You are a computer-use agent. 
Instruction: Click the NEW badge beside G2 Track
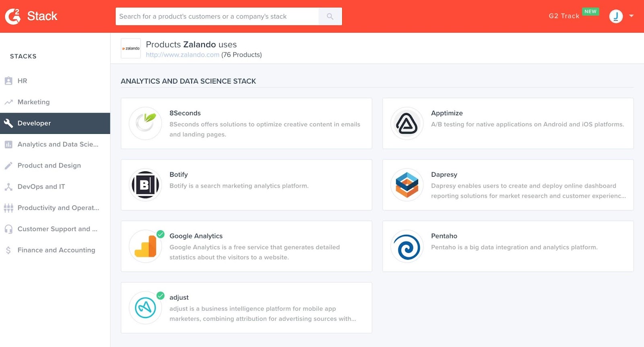pos(590,12)
